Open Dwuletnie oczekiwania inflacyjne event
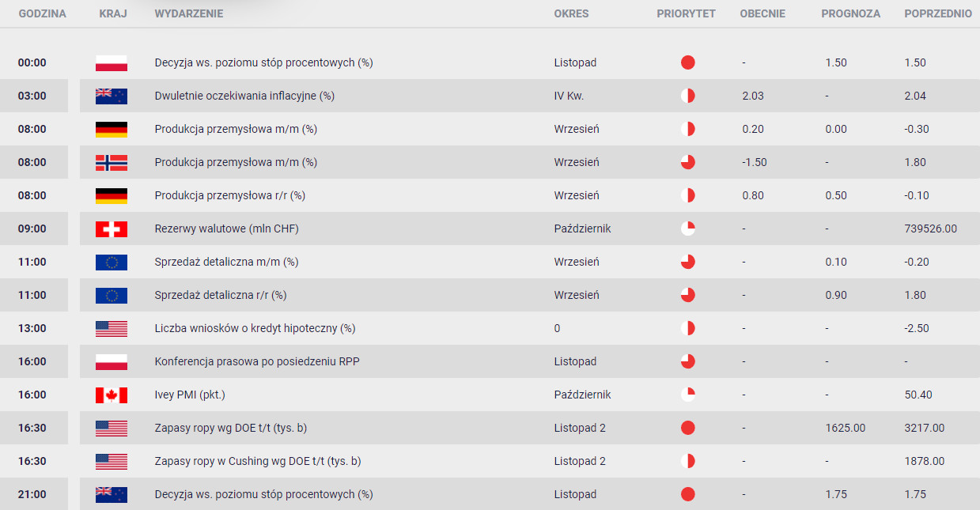 coord(244,96)
